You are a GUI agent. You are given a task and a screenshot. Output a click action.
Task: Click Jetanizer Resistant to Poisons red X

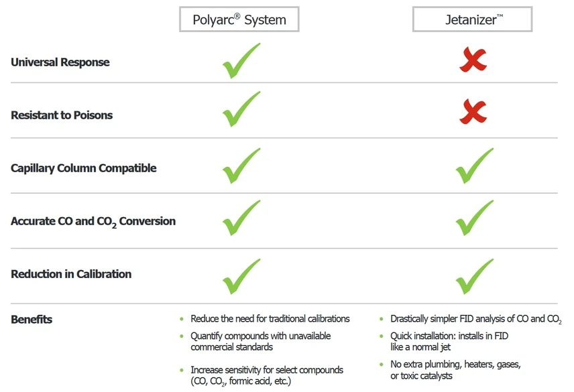point(473,111)
